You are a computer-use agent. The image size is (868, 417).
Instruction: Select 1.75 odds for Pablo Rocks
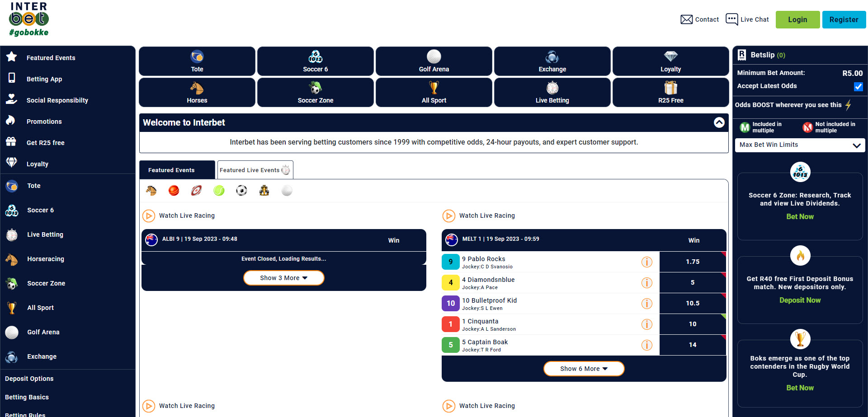(692, 262)
